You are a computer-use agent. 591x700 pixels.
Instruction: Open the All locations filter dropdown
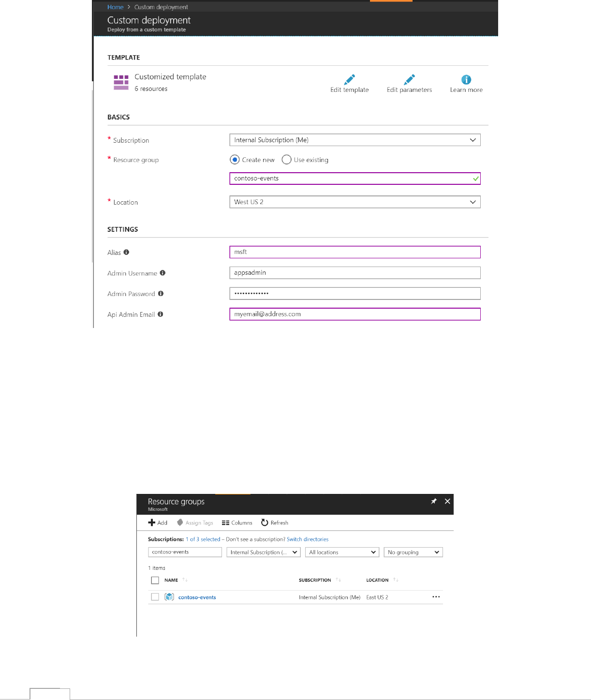[342, 552]
